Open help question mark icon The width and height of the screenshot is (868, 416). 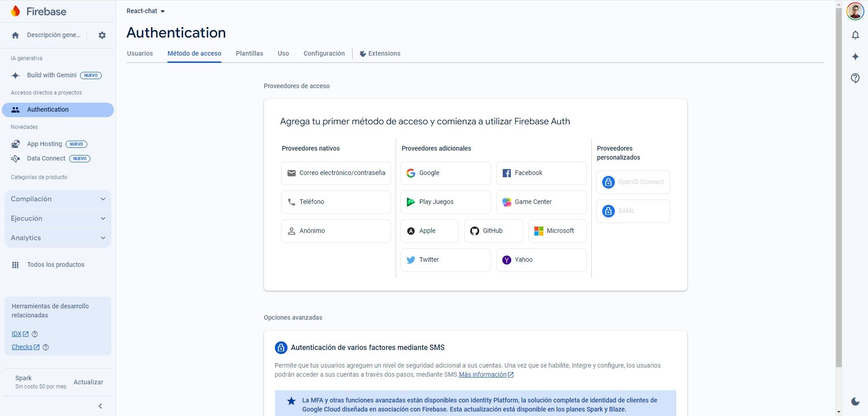click(x=855, y=78)
